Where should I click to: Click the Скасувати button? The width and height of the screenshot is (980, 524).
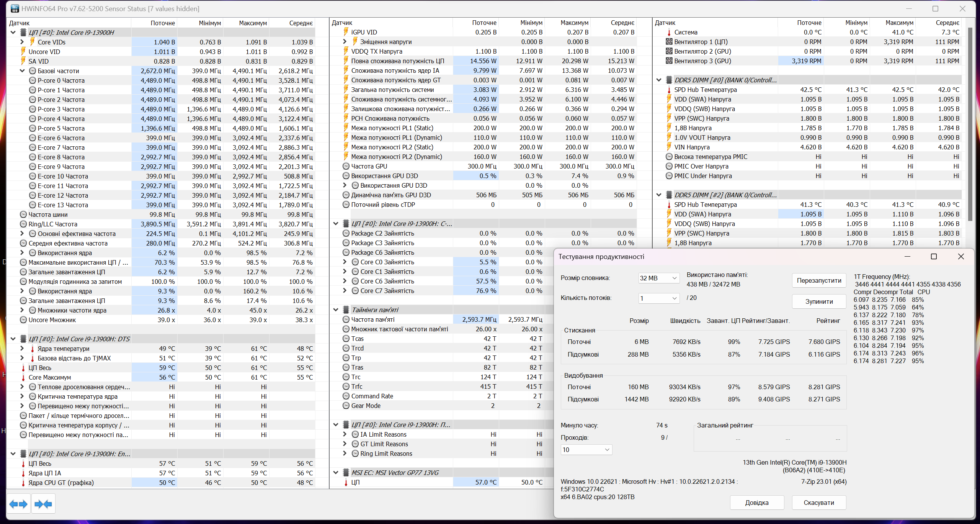coord(818,503)
